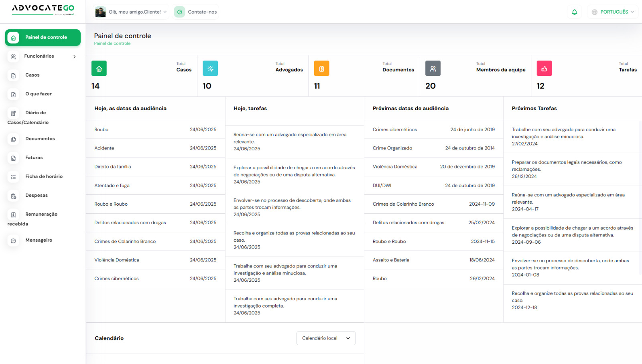The image size is (642, 364).
Task: Open Faturas in the sidebar menu
Action: (x=34, y=158)
